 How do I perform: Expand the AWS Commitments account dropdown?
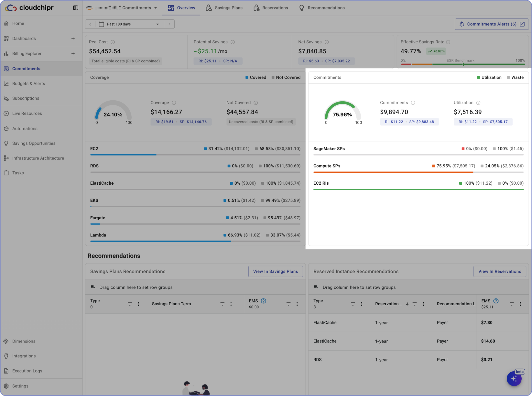[156, 8]
